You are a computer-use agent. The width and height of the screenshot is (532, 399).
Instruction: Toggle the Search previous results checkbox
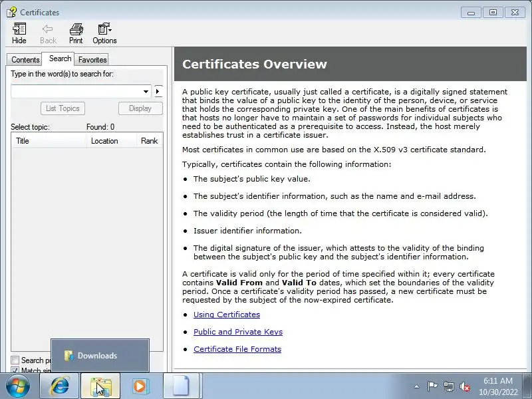[x=15, y=360]
